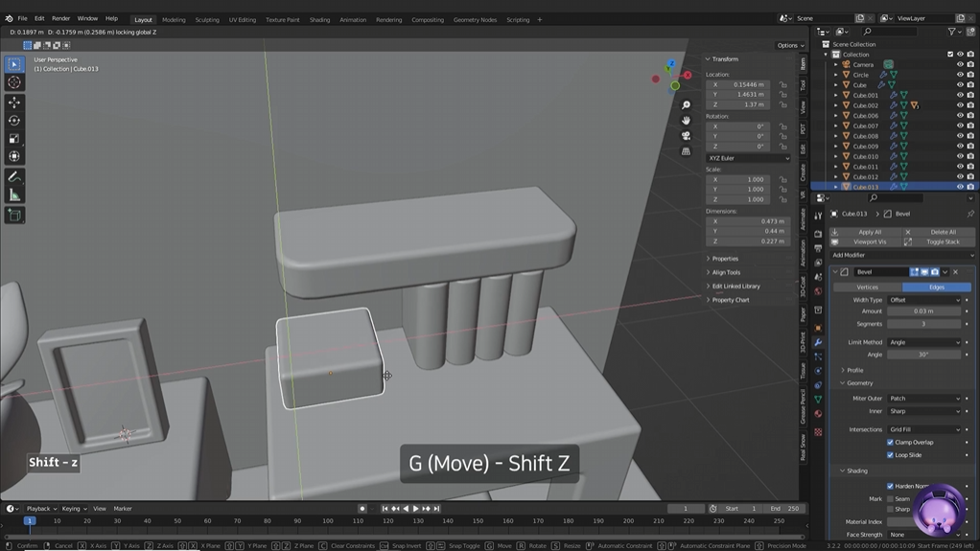980x551 pixels.
Task: Select the Cursor tool
Action: coord(14,82)
